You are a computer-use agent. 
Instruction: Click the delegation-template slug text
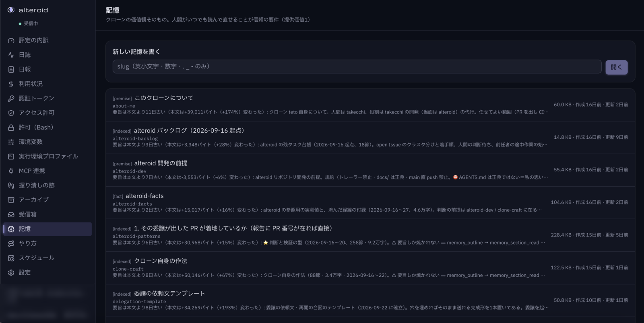point(139,302)
